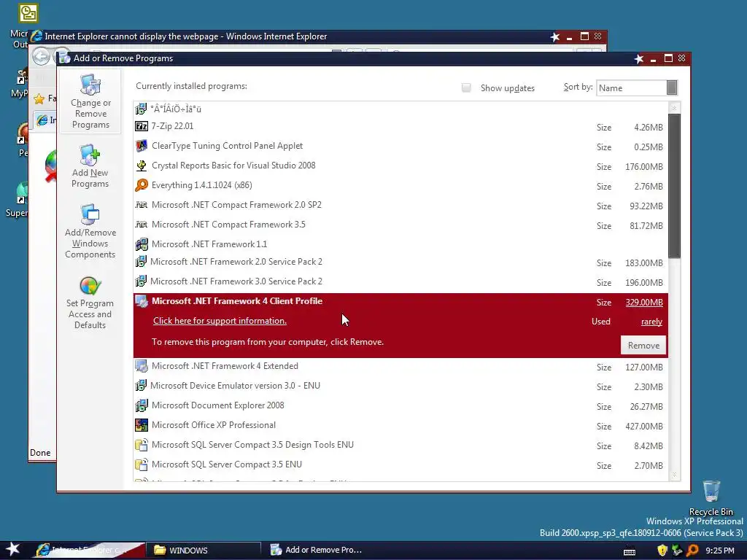The width and height of the screenshot is (747, 560).
Task: Click the Internet Explorer Back button
Action: [x=41, y=57]
